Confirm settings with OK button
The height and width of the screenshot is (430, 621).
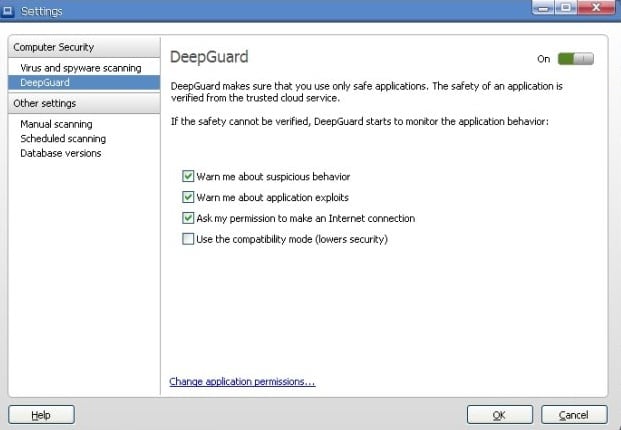point(498,414)
